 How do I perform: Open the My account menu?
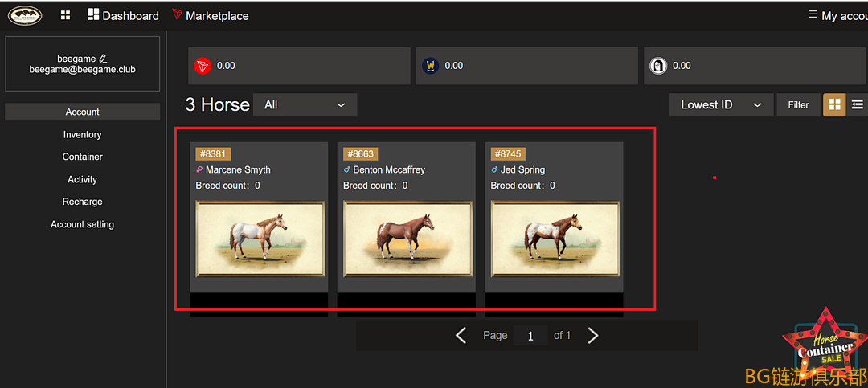click(837, 15)
